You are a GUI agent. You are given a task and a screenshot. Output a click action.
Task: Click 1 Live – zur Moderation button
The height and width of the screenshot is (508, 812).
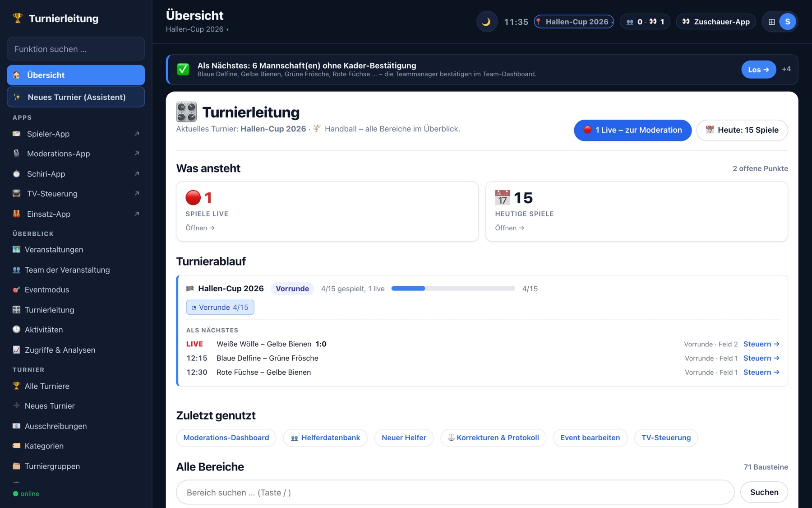(x=632, y=130)
